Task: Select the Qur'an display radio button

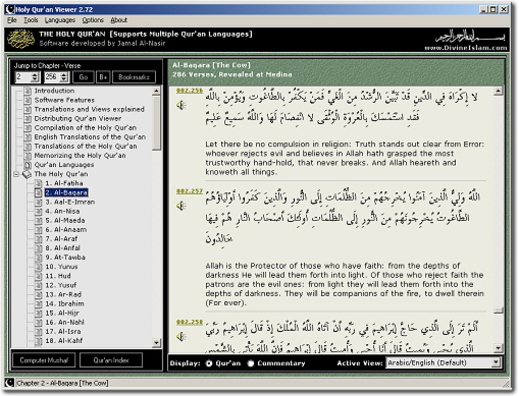Action: (x=209, y=363)
